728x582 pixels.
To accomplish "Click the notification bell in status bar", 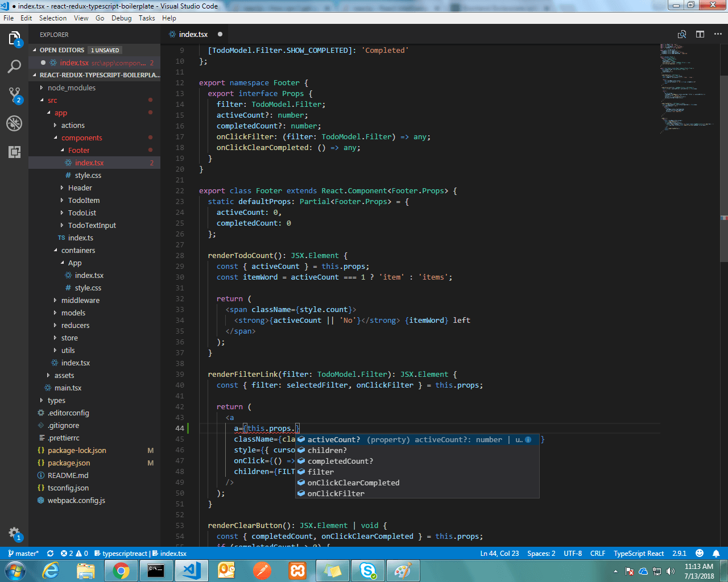I will (x=716, y=553).
